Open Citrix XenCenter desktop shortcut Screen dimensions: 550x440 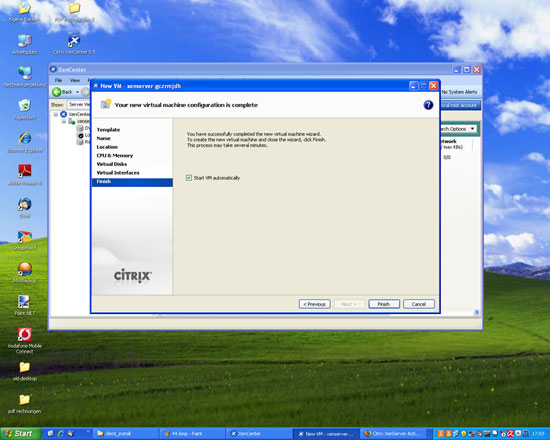pyautogui.click(x=74, y=44)
